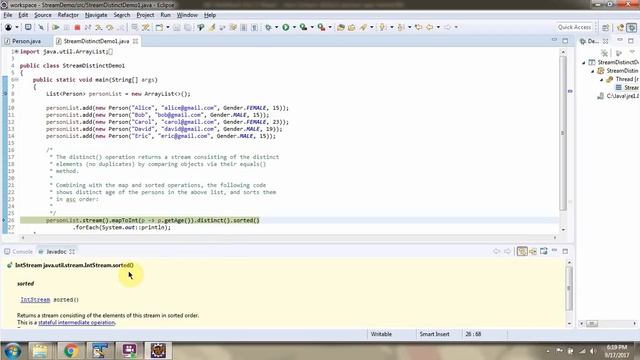Image resolution: width=640 pixels, height=360 pixels.
Task: Click the 26 : 68 cursor position status
Action: click(473, 334)
